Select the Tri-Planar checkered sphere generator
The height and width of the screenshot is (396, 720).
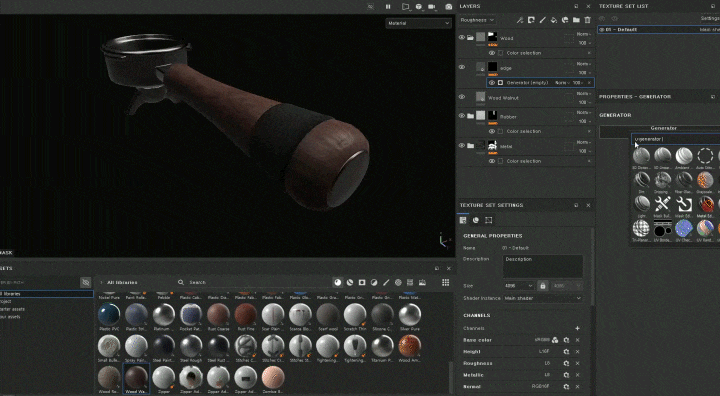(x=641, y=228)
